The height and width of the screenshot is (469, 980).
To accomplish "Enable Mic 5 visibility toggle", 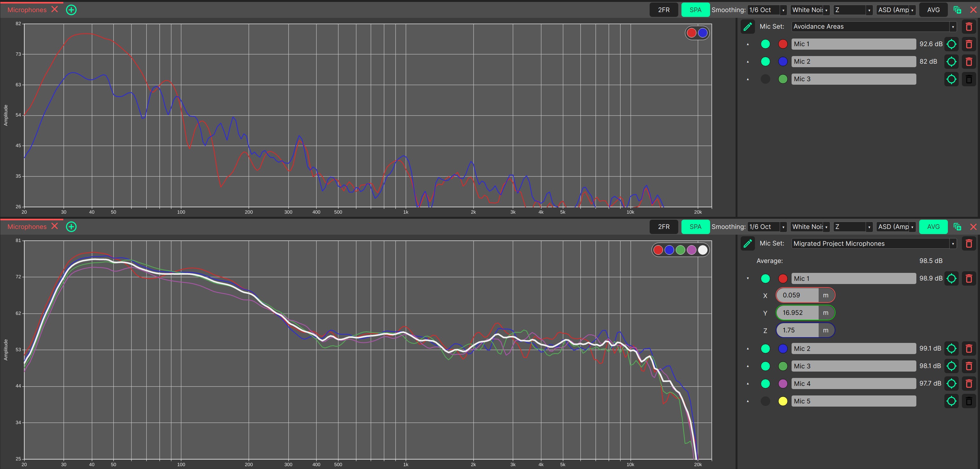I will [765, 401].
